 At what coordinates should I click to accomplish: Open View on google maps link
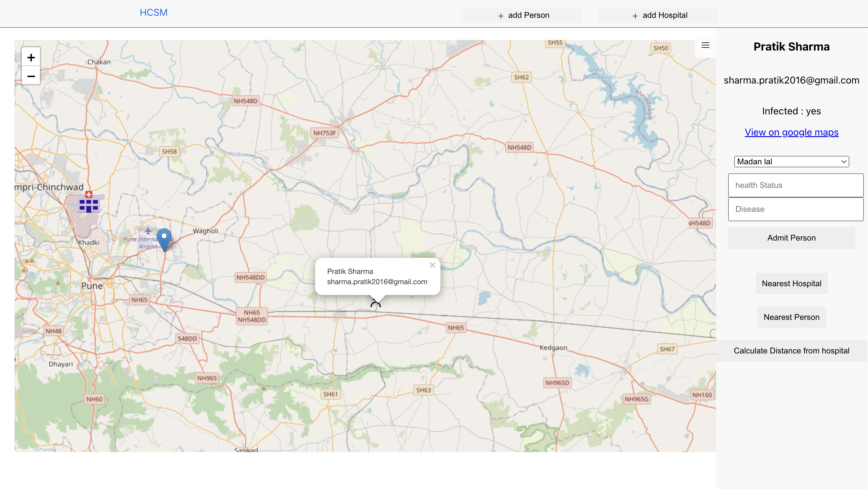[791, 132]
